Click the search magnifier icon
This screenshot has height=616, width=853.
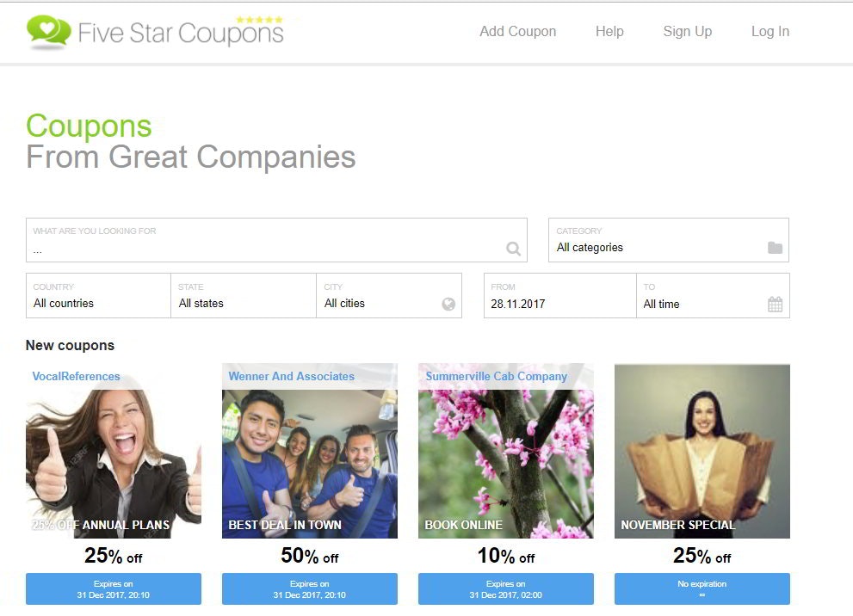(x=513, y=249)
